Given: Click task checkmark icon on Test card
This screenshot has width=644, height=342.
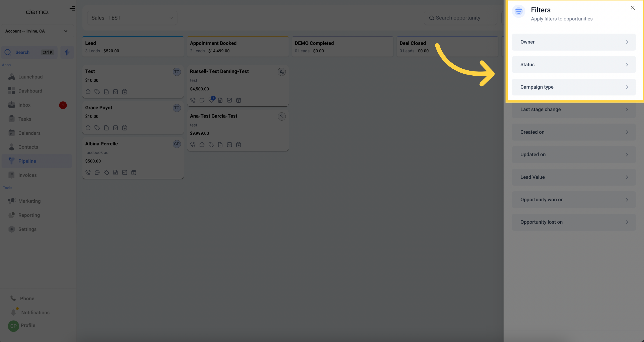Looking at the screenshot, I should pos(115,92).
